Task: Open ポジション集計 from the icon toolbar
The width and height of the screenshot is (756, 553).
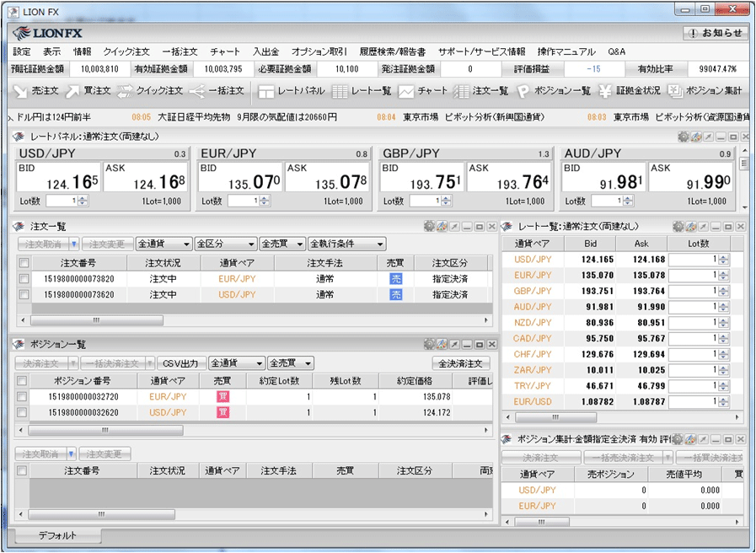Action: pos(705,91)
